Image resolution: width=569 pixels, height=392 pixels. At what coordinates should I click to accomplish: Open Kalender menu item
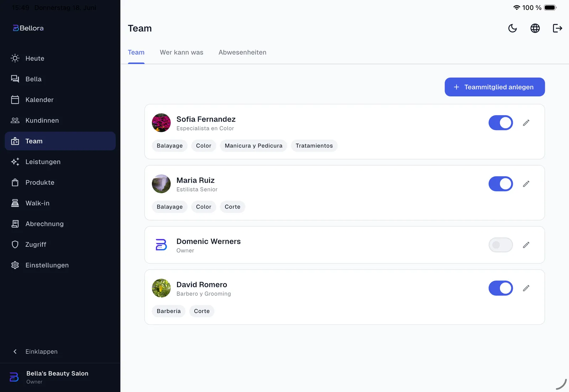click(x=60, y=100)
